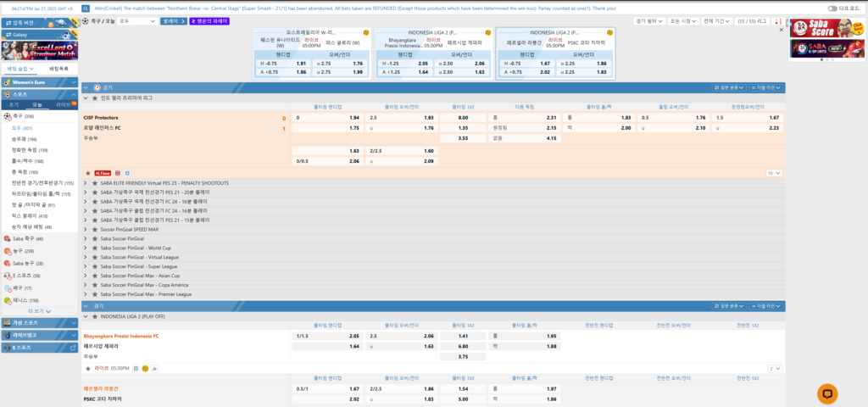868x407 pixels.
Task: Switch to the 오늘 tab
Action: [x=37, y=104]
